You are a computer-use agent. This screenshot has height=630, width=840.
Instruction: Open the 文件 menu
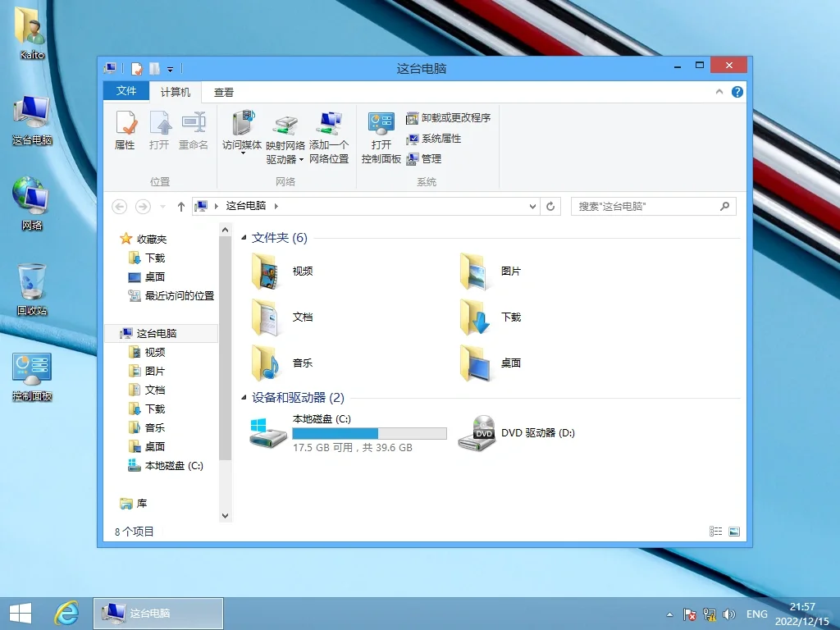click(x=126, y=92)
